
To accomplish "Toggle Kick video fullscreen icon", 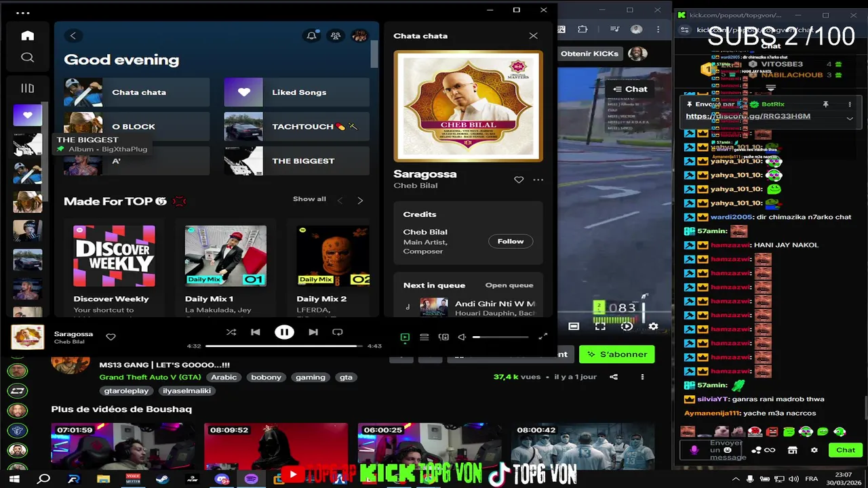I will [x=600, y=326].
